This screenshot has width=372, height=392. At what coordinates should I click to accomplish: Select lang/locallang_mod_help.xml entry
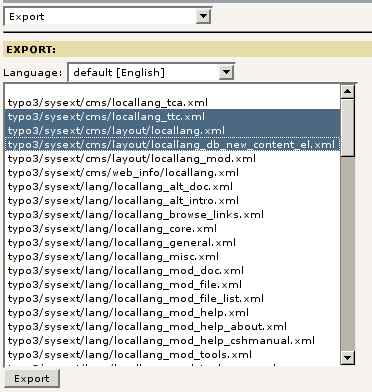(x=173, y=312)
